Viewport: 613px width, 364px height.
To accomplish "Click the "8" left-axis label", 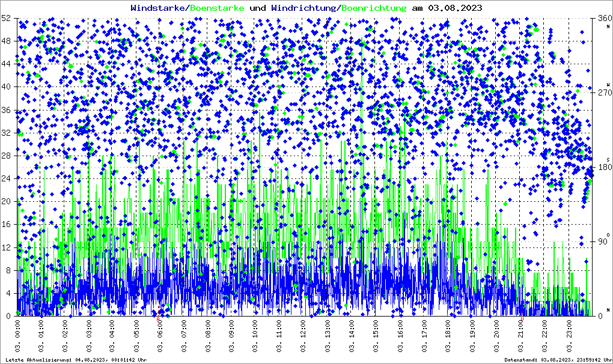I will pyautogui.click(x=8, y=270).
